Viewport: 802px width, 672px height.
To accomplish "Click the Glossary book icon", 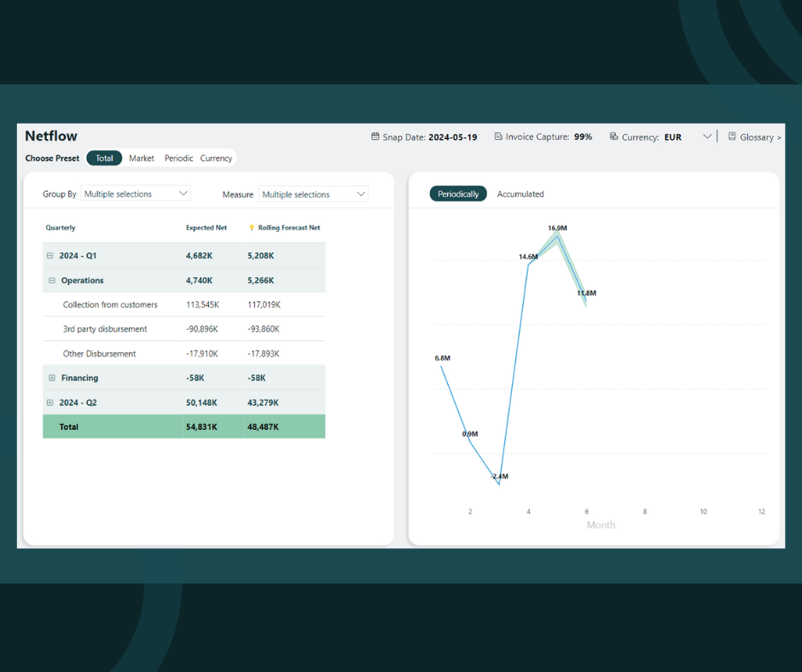I will pyautogui.click(x=732, y=136).
